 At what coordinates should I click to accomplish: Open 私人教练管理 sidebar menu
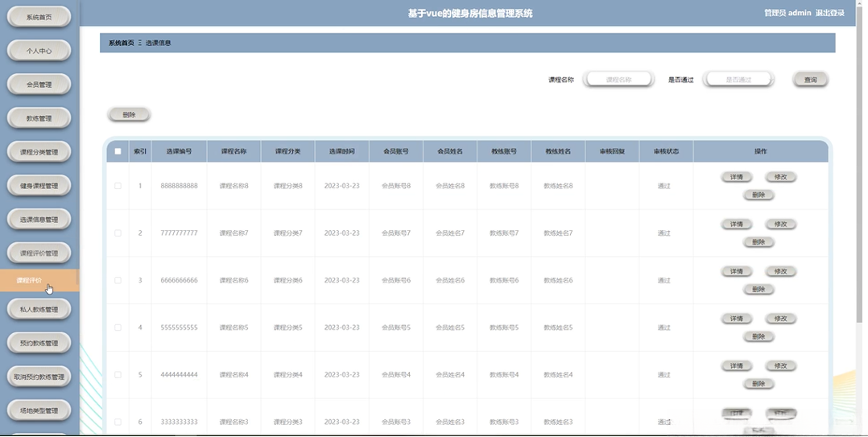tap(39, 309)
